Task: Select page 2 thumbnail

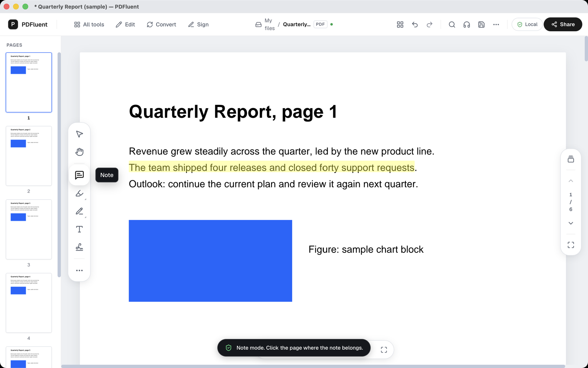Action: (29, 156)
